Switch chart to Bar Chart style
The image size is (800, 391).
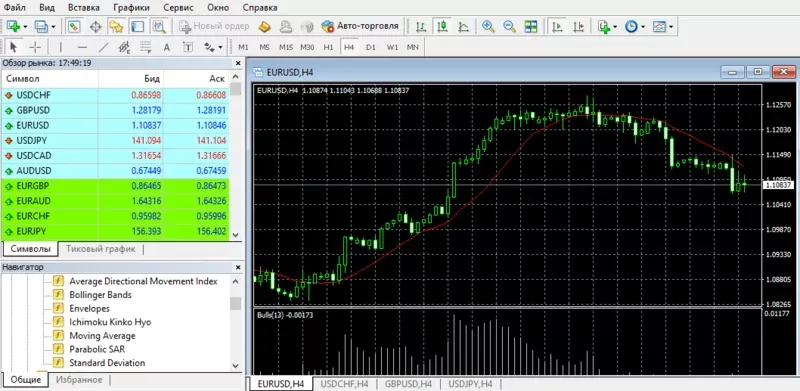[x=421, y=26]
